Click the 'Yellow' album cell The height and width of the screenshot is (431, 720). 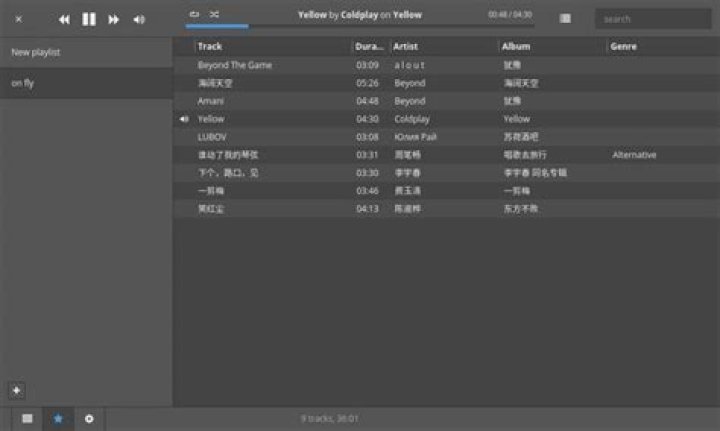tap(517, 119)
